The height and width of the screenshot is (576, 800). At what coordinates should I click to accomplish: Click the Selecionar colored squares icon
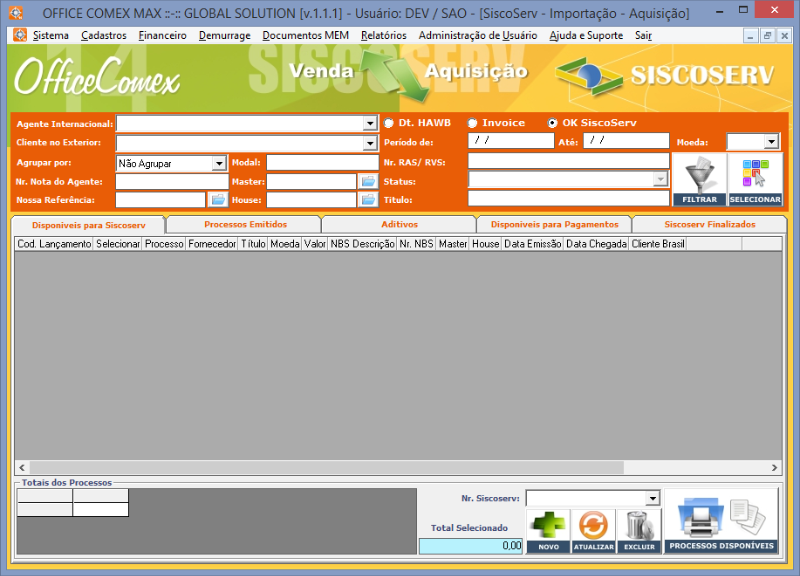click(x=755, y=179)
